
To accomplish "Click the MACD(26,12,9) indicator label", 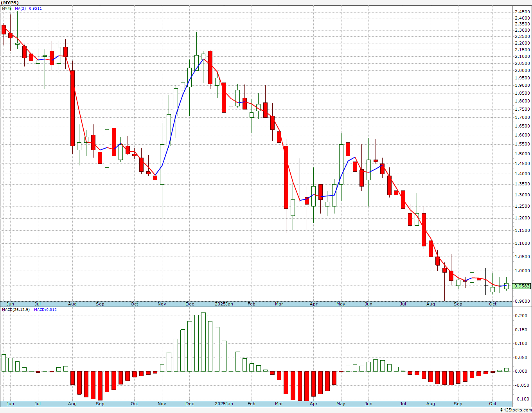I will click(16, 310).
